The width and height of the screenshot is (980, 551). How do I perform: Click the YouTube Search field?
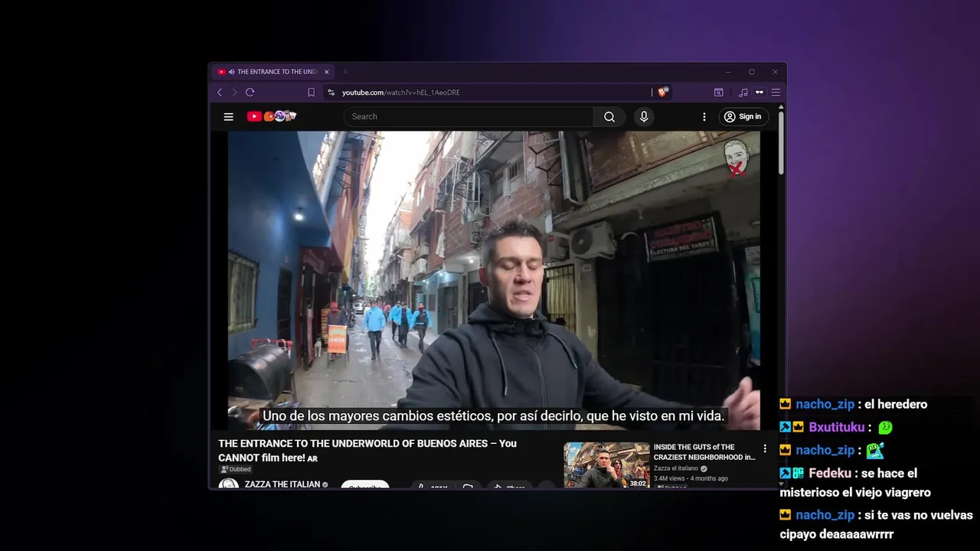(x=469, y=116)
